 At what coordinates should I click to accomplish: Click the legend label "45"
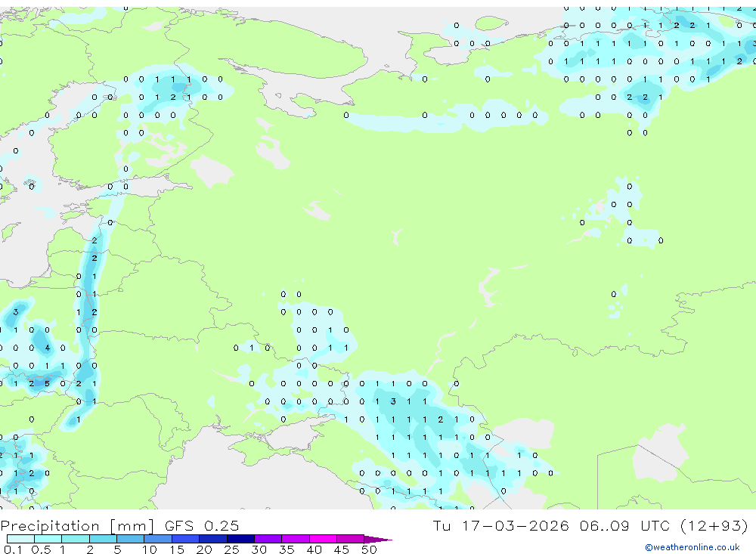[342, 549]
